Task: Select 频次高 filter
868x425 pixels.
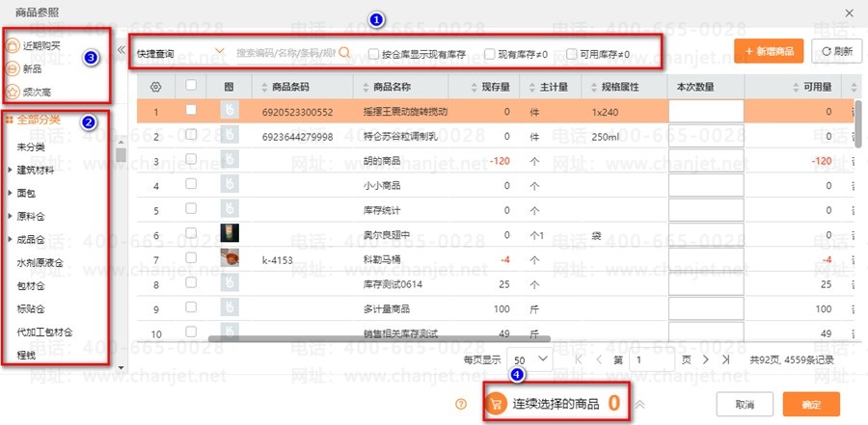Action: tap(37, 92)
